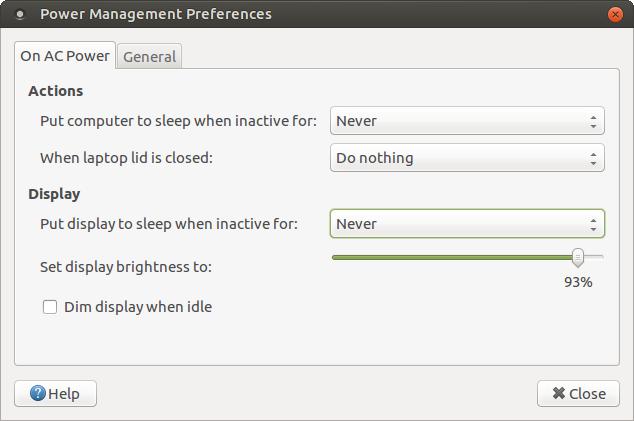The height and width of the screenshot is (421, 634).
Task: Open 'Put computer to sleep' dropdown
Action: pyautogui.click(x=467, y=121)
